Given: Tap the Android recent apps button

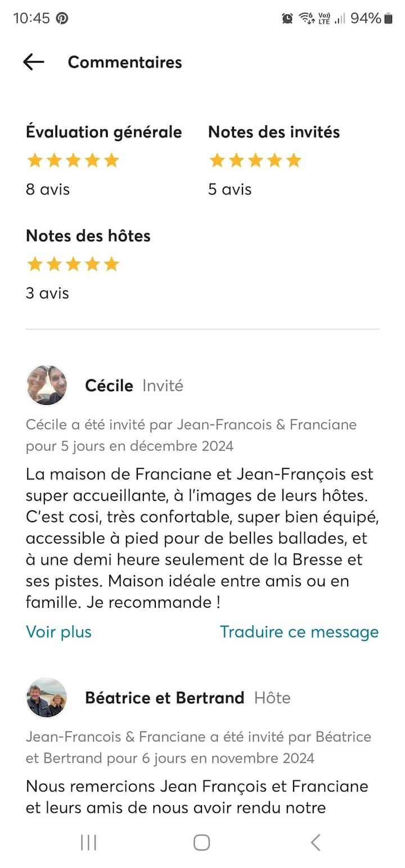Looking at the screenshot, I should tap(89, 842).
